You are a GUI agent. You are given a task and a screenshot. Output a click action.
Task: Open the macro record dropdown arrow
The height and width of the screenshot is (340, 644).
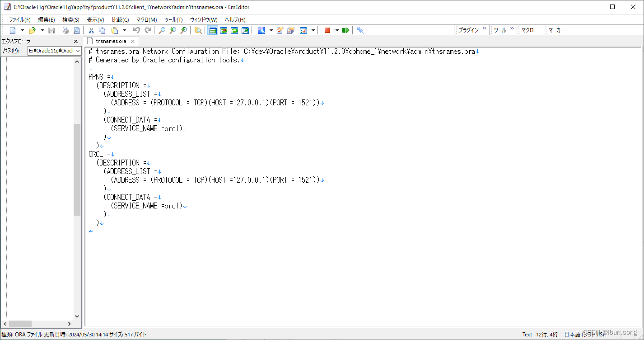pyautogui.click(x=337, y=30)
